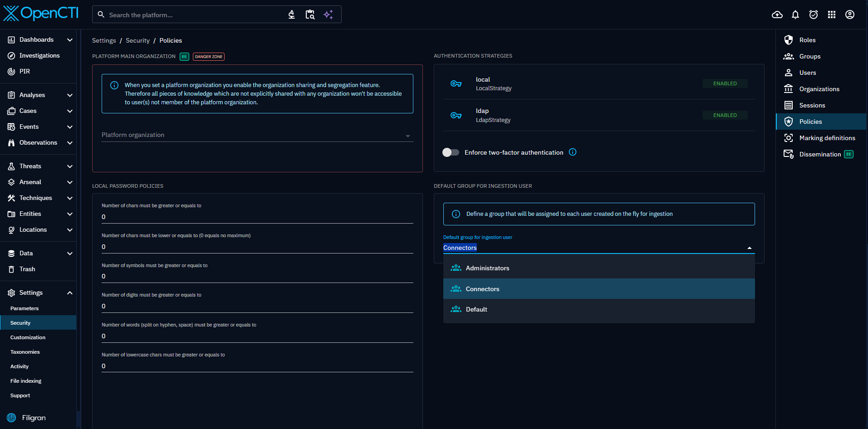Image resolution: width=868 pixels, height=429 pixels.
Task: Click the DANGER ZONE badge
Action: point(209,57)
